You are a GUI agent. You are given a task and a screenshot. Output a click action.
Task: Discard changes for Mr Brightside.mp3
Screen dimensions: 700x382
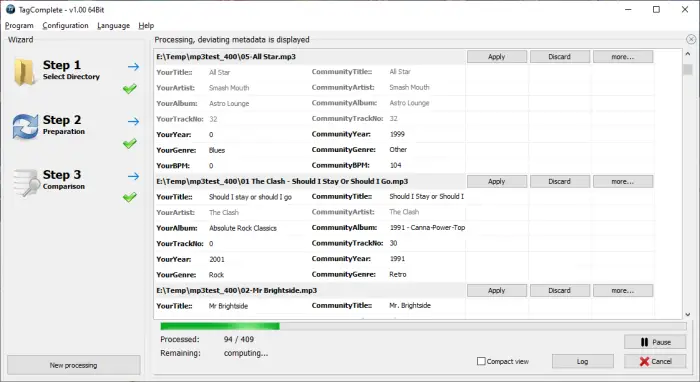[560, 291]
